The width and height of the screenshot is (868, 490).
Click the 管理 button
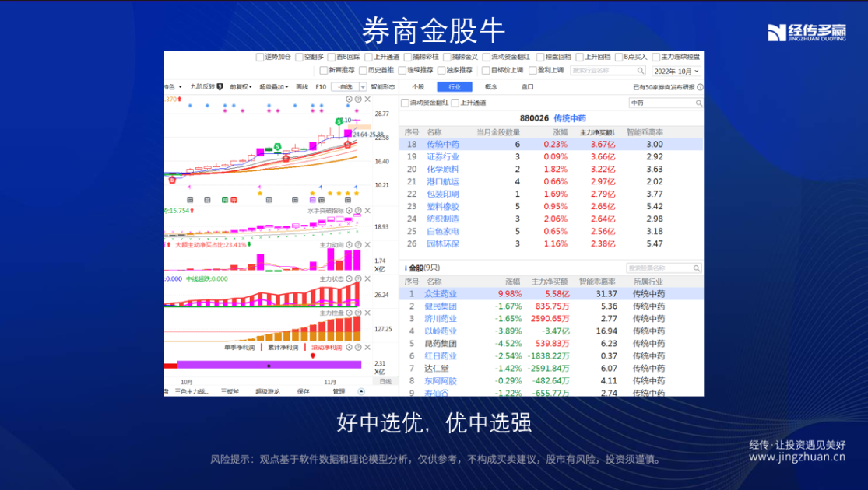point(339,391)
